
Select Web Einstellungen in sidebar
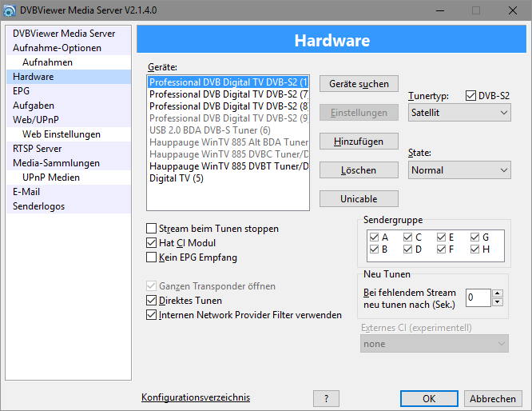tap(69, 134)
